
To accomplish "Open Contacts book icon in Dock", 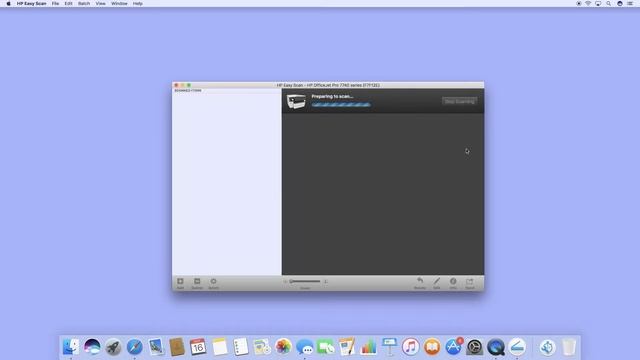I will [177, 347].
